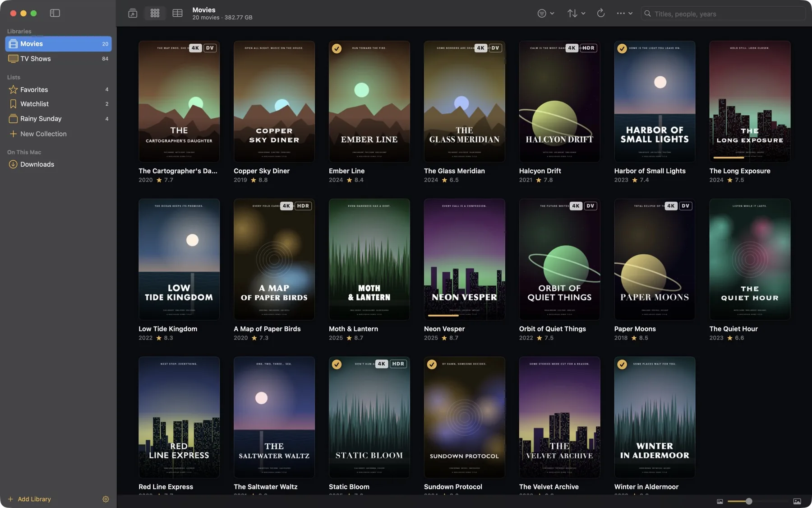Open the more options ellipsis menu
The height and width of the screenshot is (508, 812).
coord(624,14)
